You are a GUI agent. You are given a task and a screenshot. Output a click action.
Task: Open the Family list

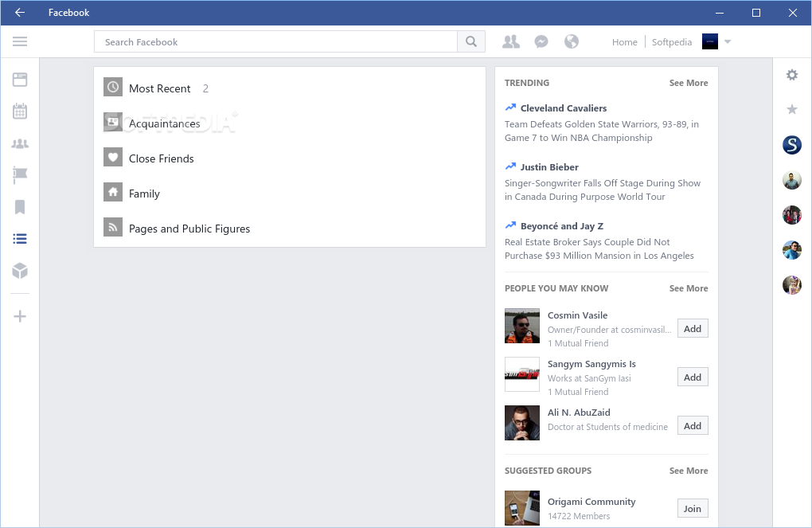pos(144,194)
